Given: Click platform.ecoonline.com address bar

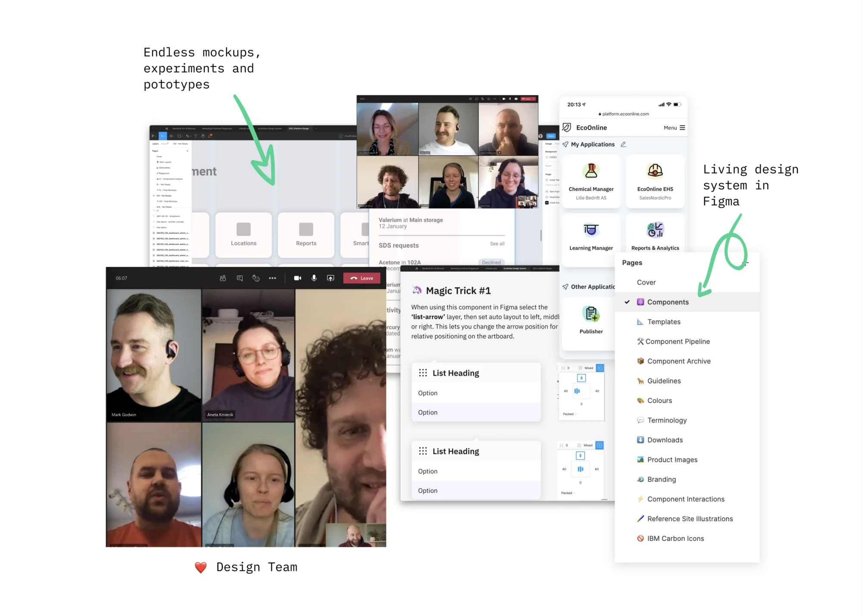Looking at the screenshot, I should [x=623, y=114].
